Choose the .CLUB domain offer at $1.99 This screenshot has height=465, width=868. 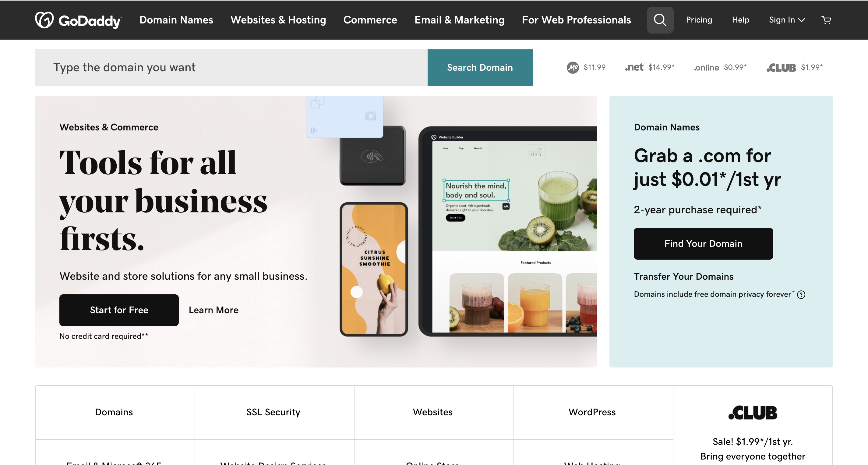[794, 67]
